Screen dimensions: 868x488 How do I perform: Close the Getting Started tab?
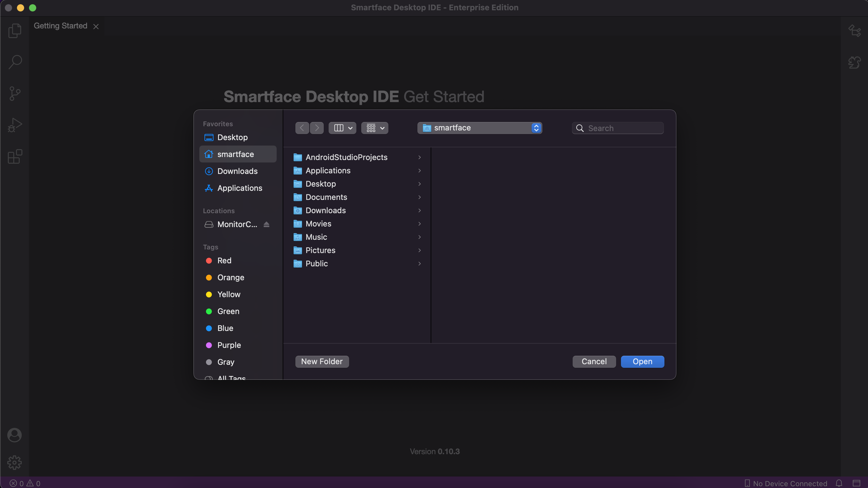[96, 26]
